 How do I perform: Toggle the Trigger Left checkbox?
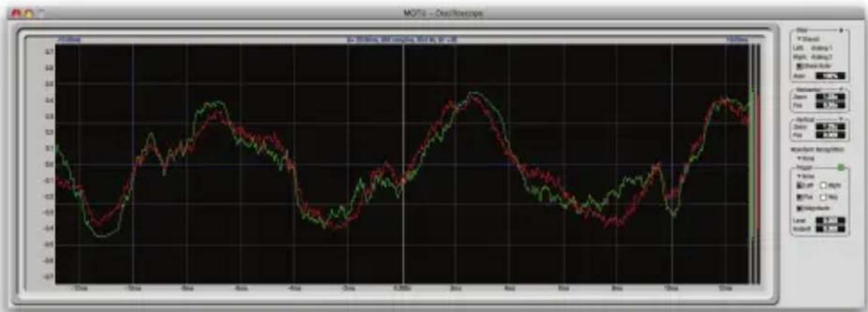coord(800,185)
